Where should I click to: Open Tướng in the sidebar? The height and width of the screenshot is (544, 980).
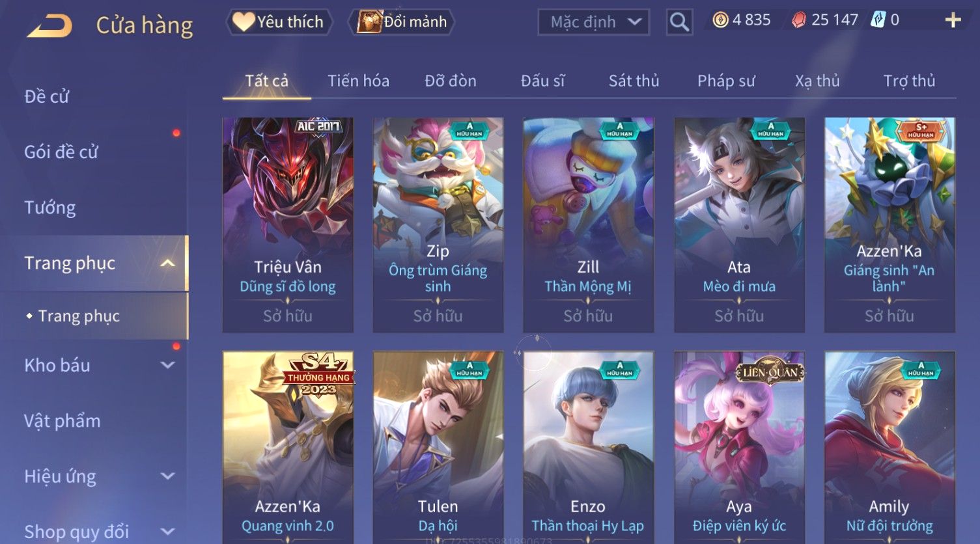[x=50, y=208]
